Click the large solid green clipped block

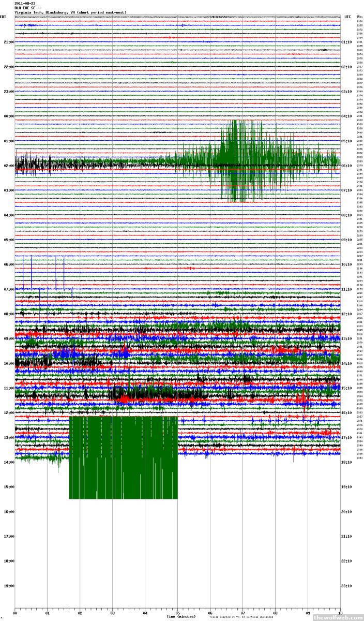click(x=123, y=457)
